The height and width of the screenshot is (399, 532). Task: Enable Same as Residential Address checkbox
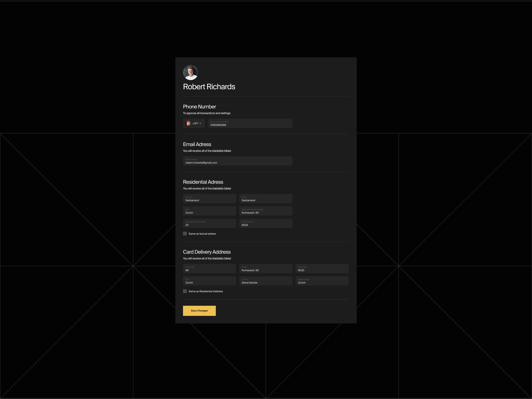coord(185,291)
